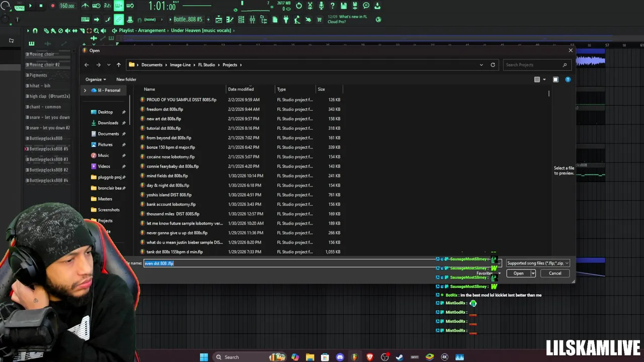Click the 'Under Heaven [music vocals]' breadcrumb
Image resolution: width=644 pixels, height=362 pixels.
[x=201, y=30]
